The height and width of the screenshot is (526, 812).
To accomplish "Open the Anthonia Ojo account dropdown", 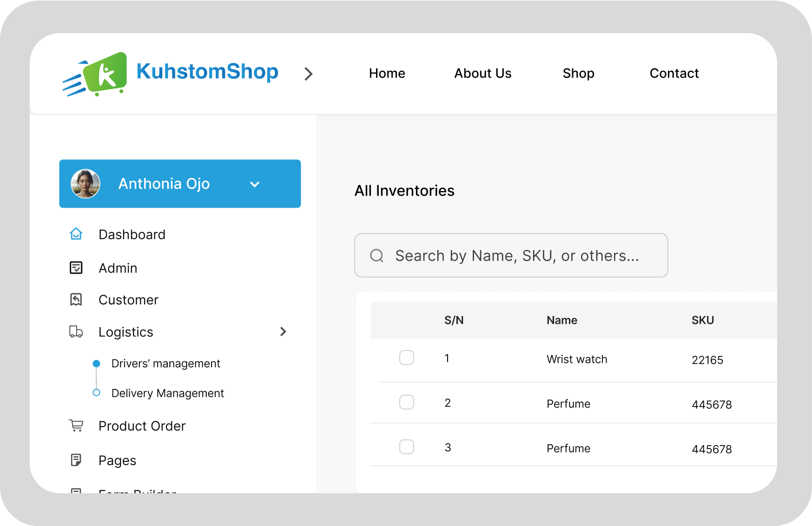I will (x=255, y=184).
